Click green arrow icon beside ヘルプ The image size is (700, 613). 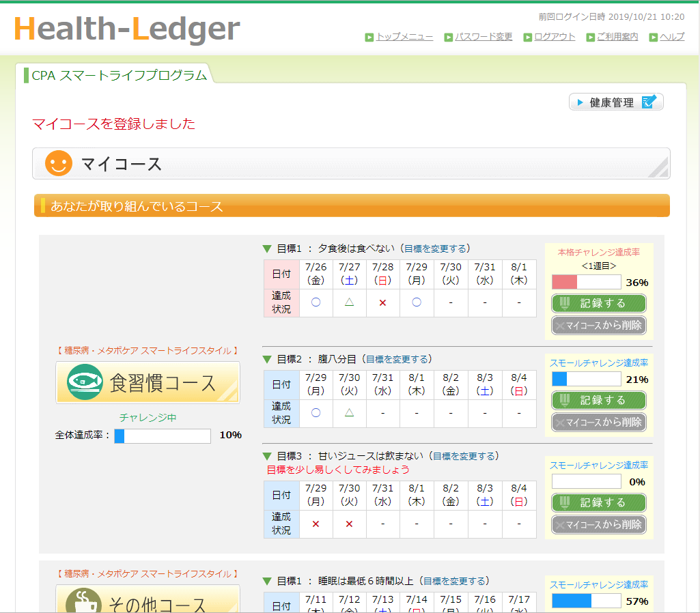pos(654,38)
